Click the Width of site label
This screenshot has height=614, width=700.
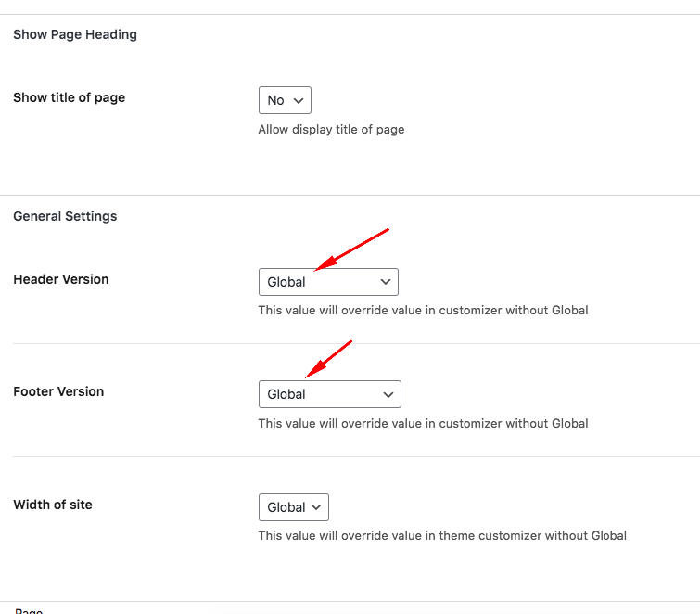click(53, 505)
